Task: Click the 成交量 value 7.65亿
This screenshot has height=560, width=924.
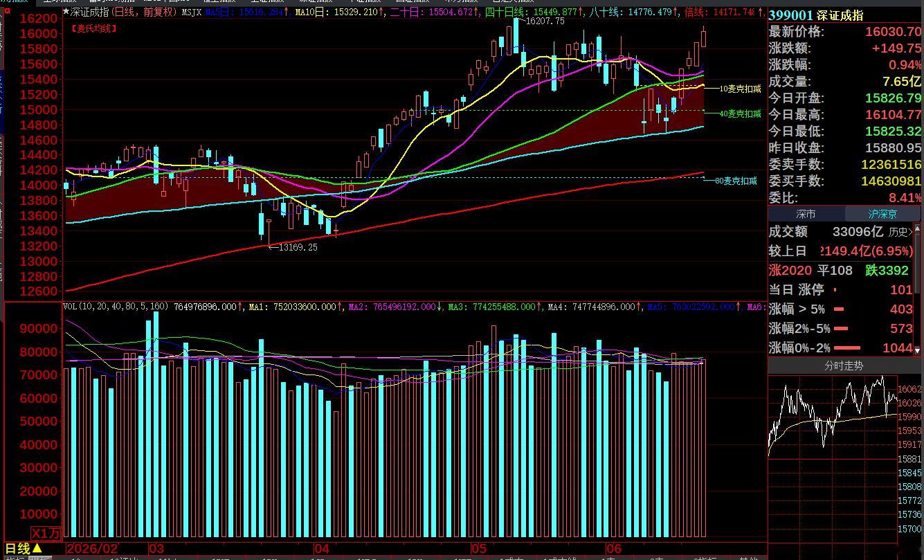Action: (903, 82)
